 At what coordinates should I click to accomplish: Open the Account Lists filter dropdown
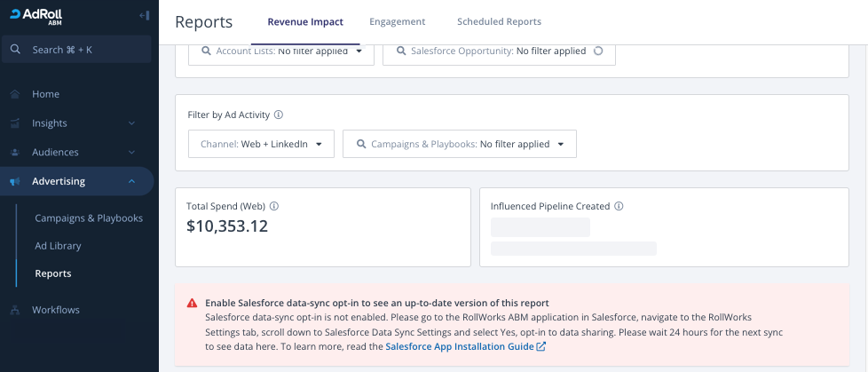click(281, 51)
